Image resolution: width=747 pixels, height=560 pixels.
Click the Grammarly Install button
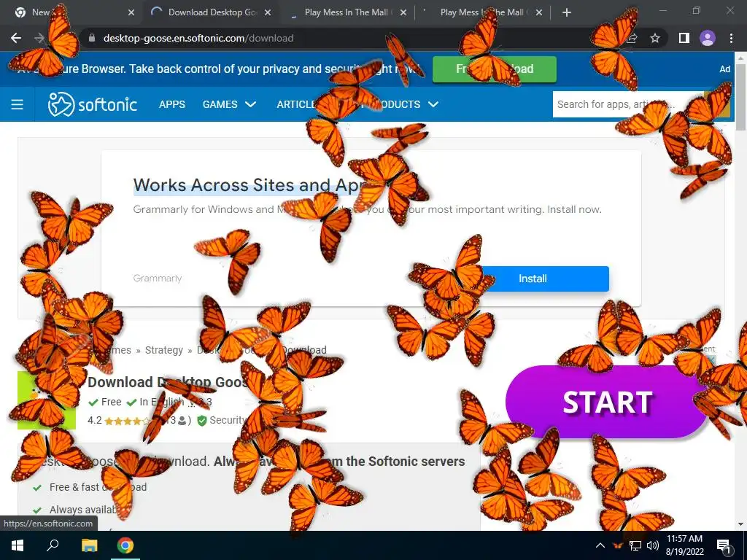point(533,279)
